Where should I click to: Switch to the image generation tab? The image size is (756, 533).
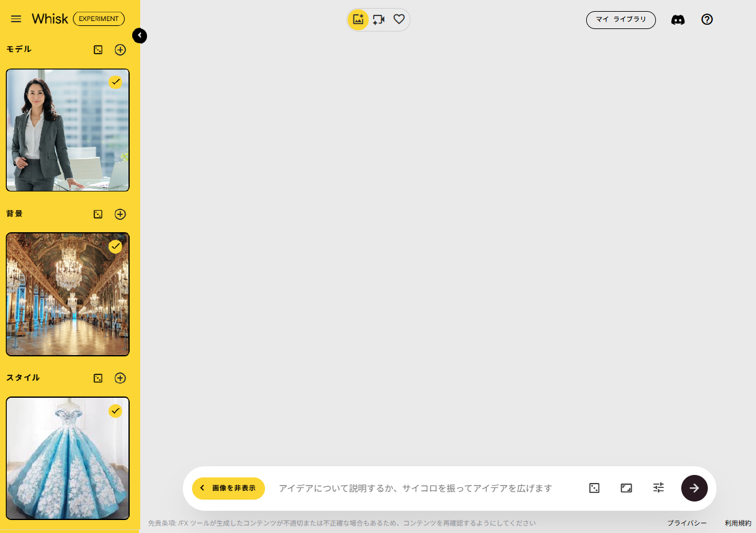[358, 20]
